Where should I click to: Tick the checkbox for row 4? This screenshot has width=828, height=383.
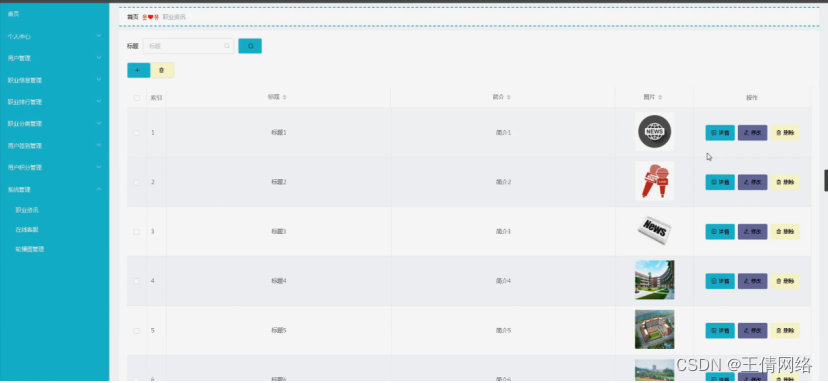(x=137, y=281)
